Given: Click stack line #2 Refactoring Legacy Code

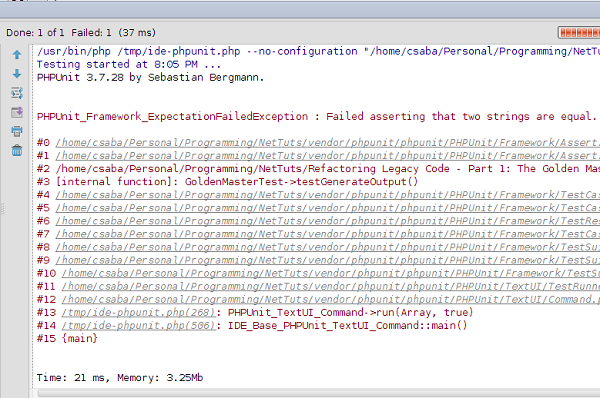Looking at the screenshot, I should (318, 169).
